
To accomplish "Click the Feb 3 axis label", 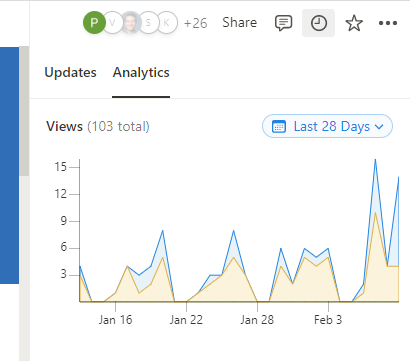I will tap(328, 320).
